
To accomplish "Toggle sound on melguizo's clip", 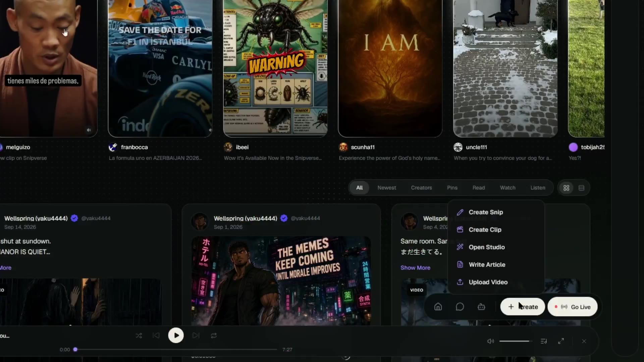I will (x=89, y=130).
